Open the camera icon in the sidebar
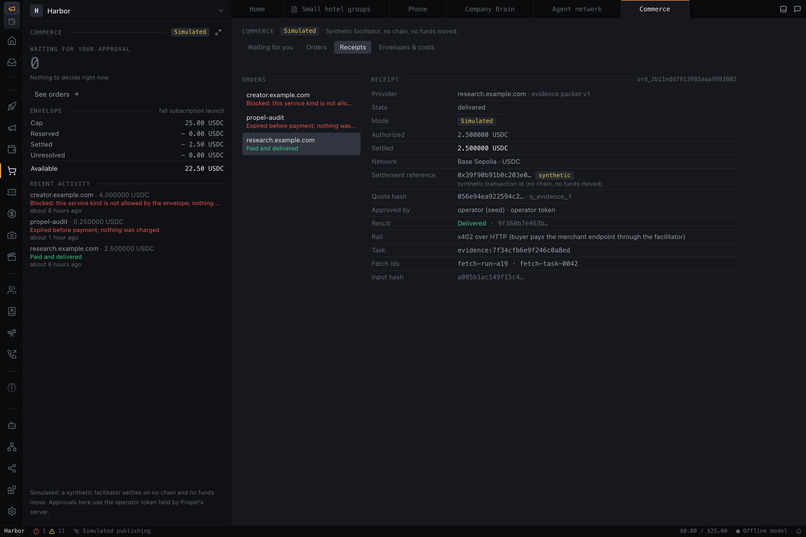Image resolution: width=806 pixels, height=537 pixels. click(x=11, y=235)
